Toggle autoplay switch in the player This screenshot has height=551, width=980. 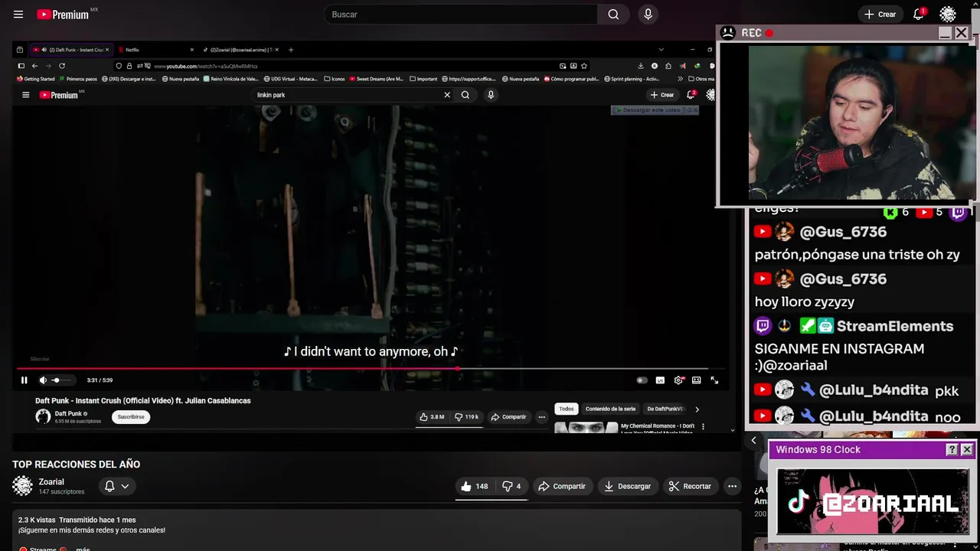642,380
